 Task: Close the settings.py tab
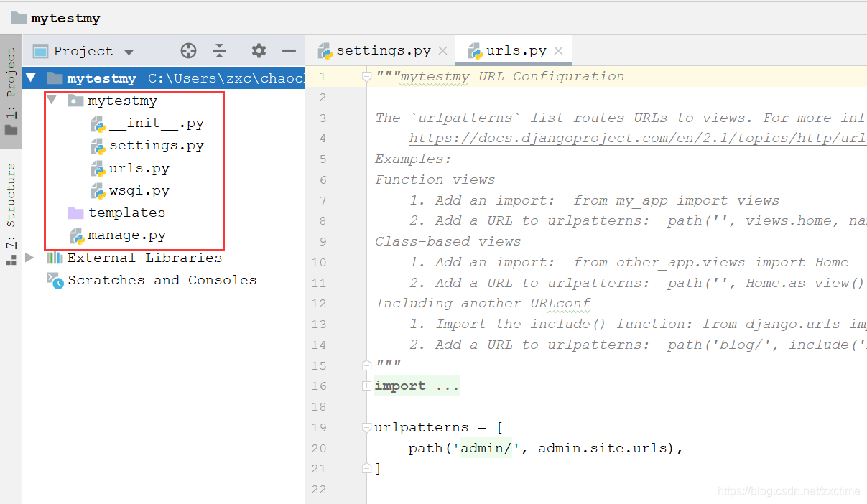click(442, 51)
